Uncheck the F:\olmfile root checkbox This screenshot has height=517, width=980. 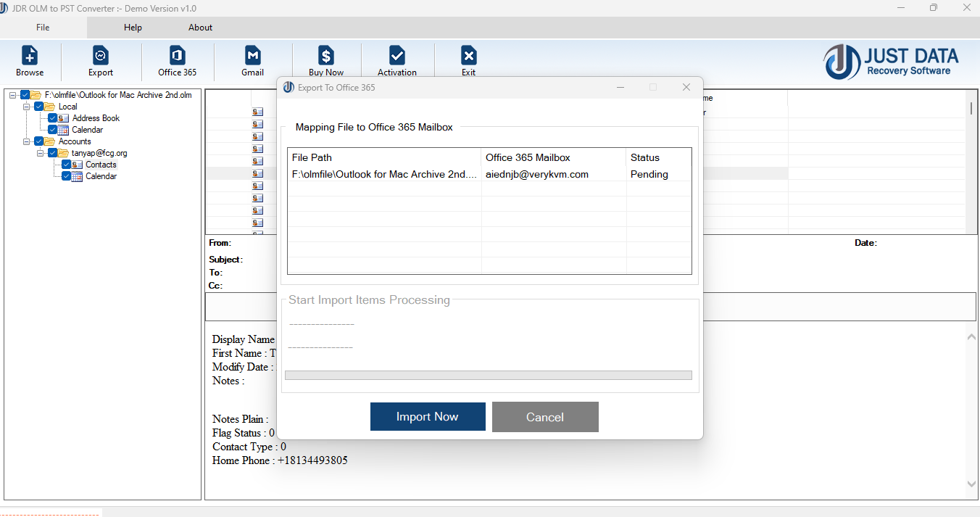(25, 95)
